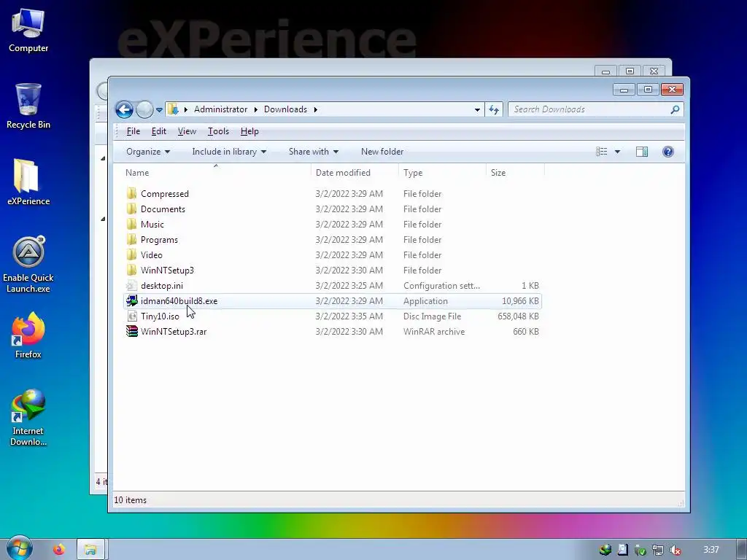Select the Recycle Bin desktop icon
The width and height of the screenshot is (747, 560).
point(28,106)
